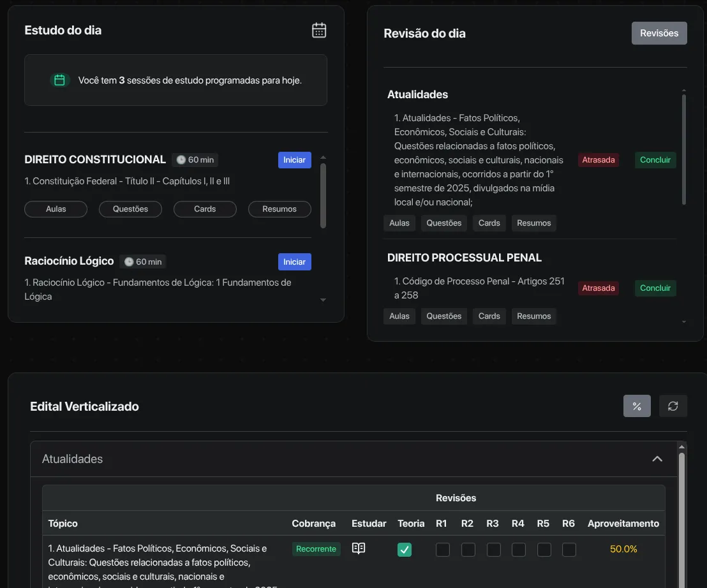The width and height of the screenshot is (707, 588).
Task: Uncheck the Teoria checkbox for Atualidades
Action: pos(405,549)
